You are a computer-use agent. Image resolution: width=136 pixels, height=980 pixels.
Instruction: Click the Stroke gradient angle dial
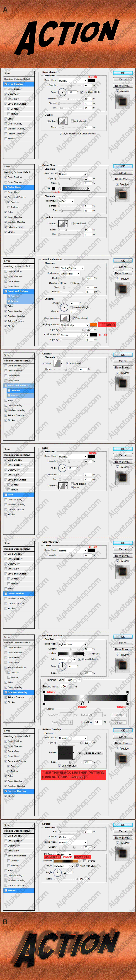58,872
